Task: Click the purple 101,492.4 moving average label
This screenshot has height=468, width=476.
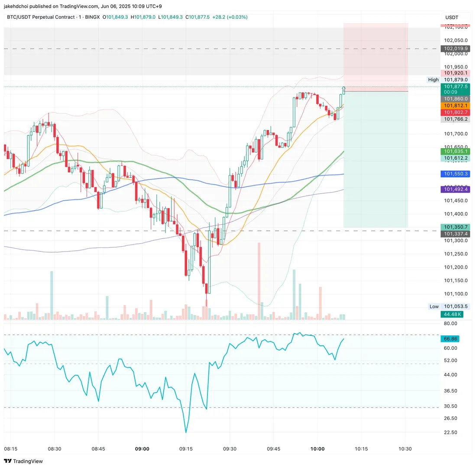Action: click(455, 189)
